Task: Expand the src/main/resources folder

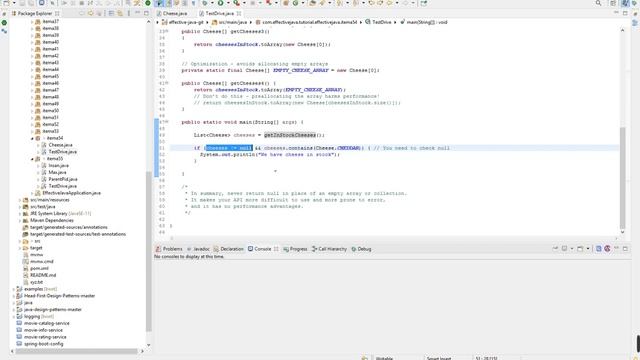Action: pos(20,200)
